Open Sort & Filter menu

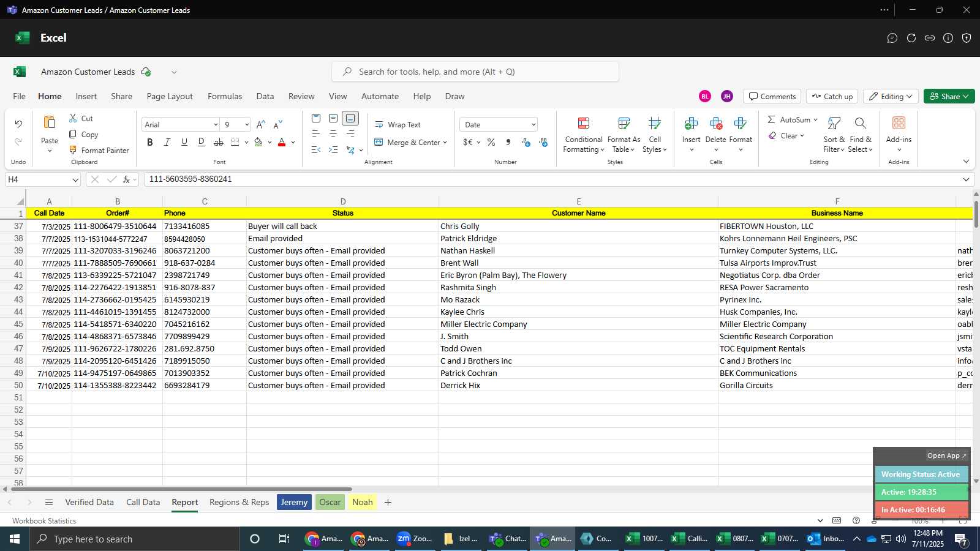point(834,135)
